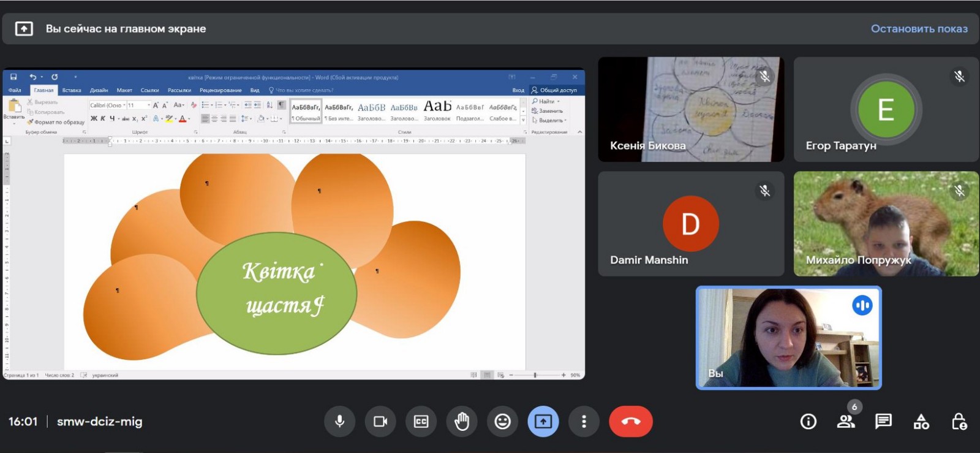Screen dimensions: 980x453
Task: Open the activities panel
Action: tap(921, 422)
